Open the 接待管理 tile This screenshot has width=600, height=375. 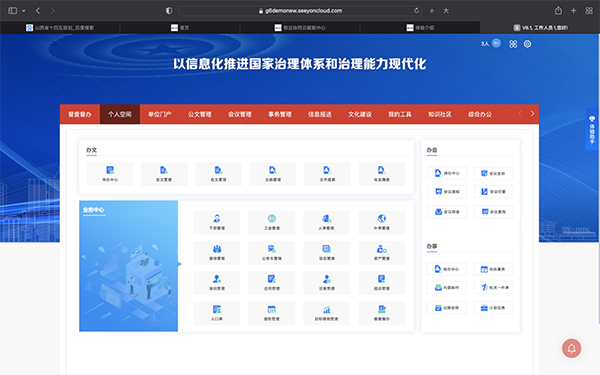[217, 253]
